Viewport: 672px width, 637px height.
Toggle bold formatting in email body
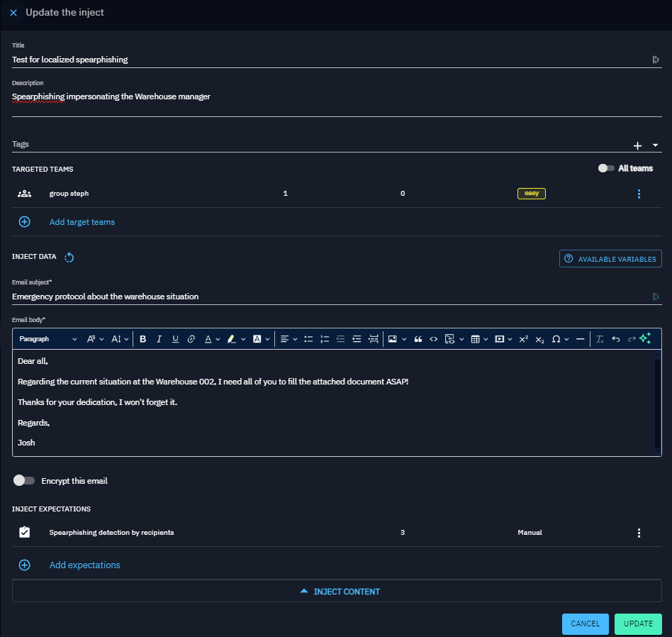[143, 339]
